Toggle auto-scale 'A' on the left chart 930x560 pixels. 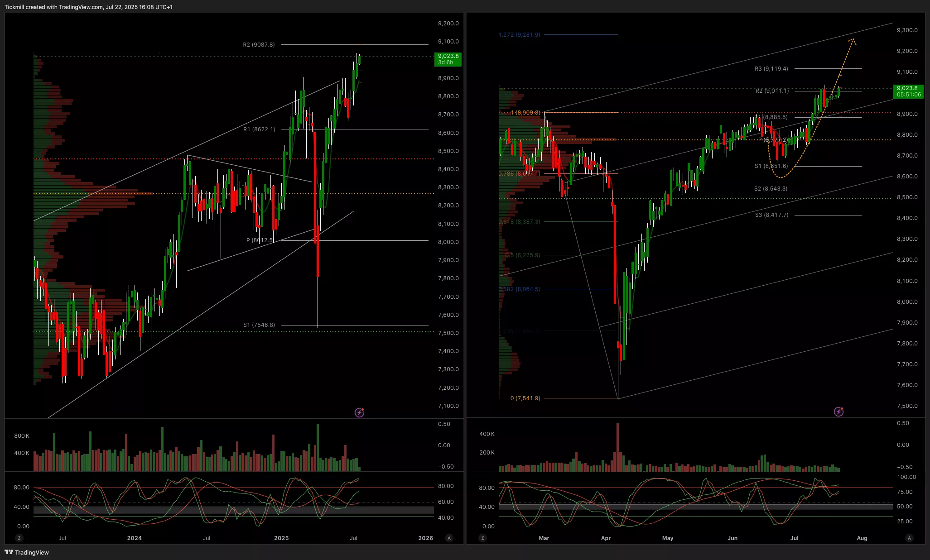tap(449, 538)
